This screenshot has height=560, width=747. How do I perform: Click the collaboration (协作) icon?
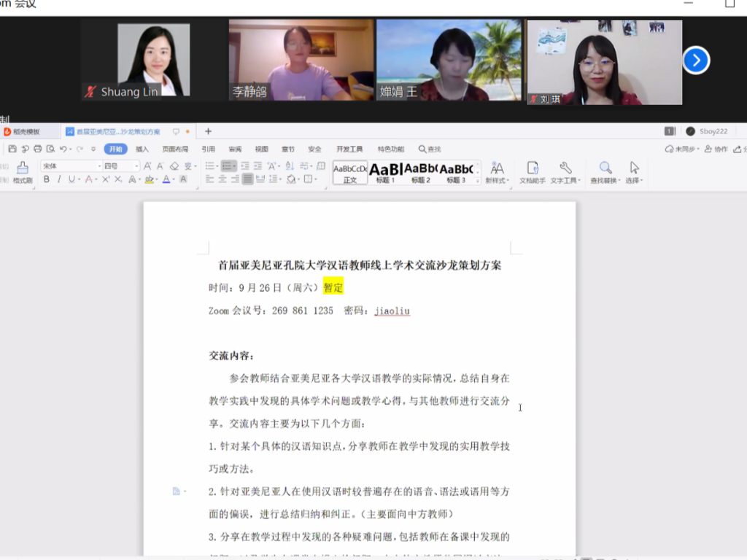tap(716, 149)
